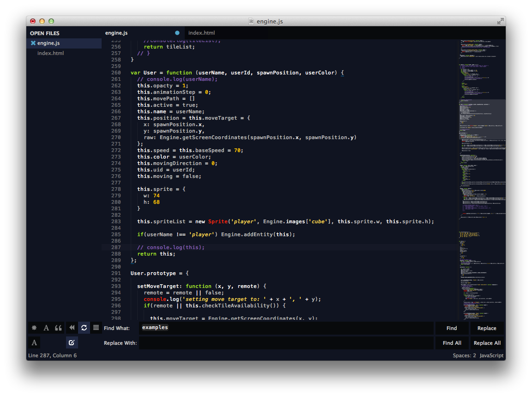Toggle regular expression search option
Screen dimensions: 532x397
[x=34, y=328]
